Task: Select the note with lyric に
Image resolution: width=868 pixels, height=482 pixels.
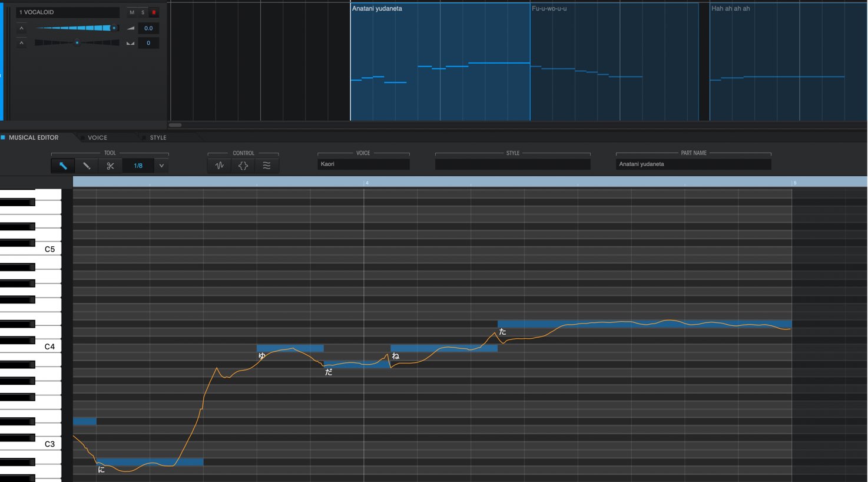Action: pos(150,462)
